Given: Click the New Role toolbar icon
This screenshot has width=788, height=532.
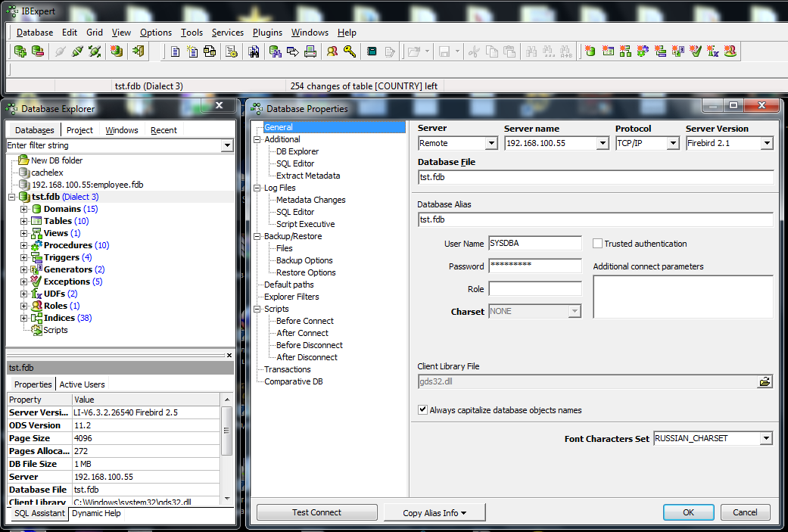Looking at the screenshot, I should [x=730, y=51].
